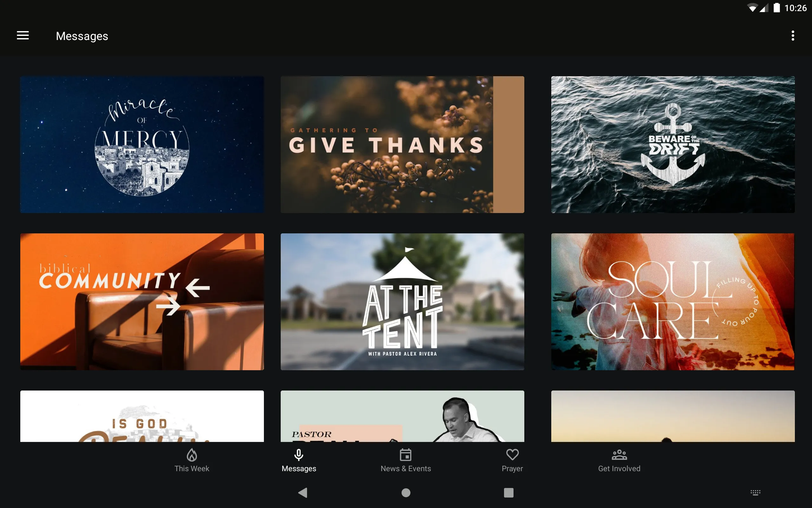Tap the battery status icon

[776, 8]
